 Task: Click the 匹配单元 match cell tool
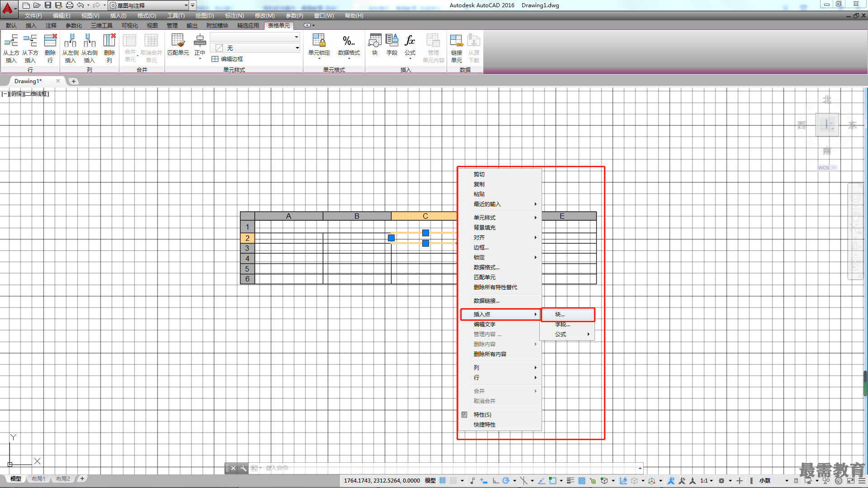[x=178, y=44]
